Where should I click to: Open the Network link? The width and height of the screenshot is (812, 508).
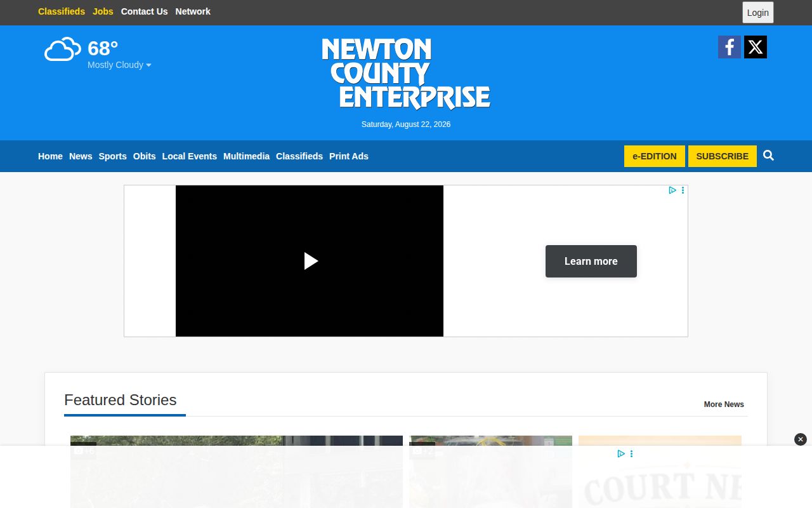pos(193,11)
